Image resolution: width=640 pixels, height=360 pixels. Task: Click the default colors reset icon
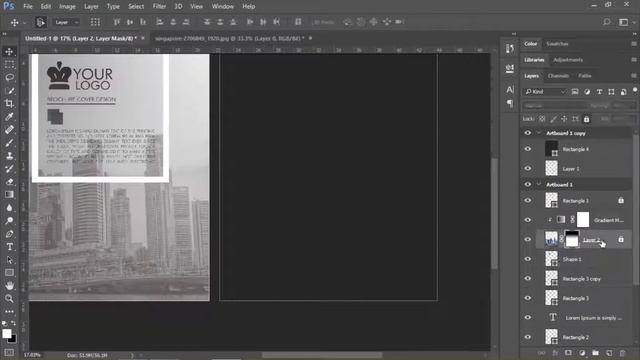[x=4, y=323]
